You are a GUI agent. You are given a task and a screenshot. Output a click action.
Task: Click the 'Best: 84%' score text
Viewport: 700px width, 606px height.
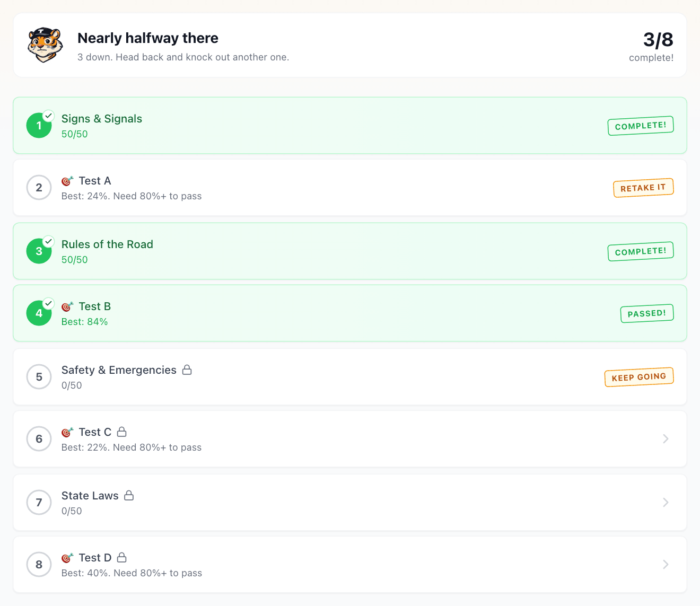click(85, 322)
